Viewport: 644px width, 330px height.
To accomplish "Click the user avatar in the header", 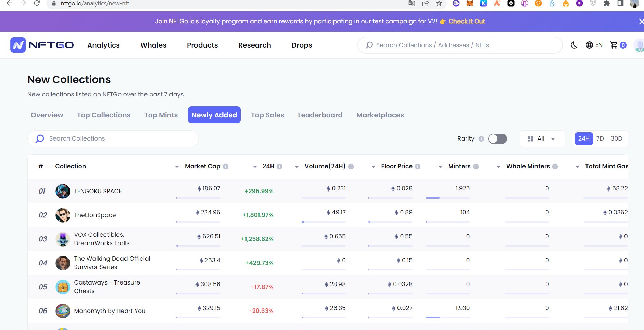I will [x=639, y=45].
